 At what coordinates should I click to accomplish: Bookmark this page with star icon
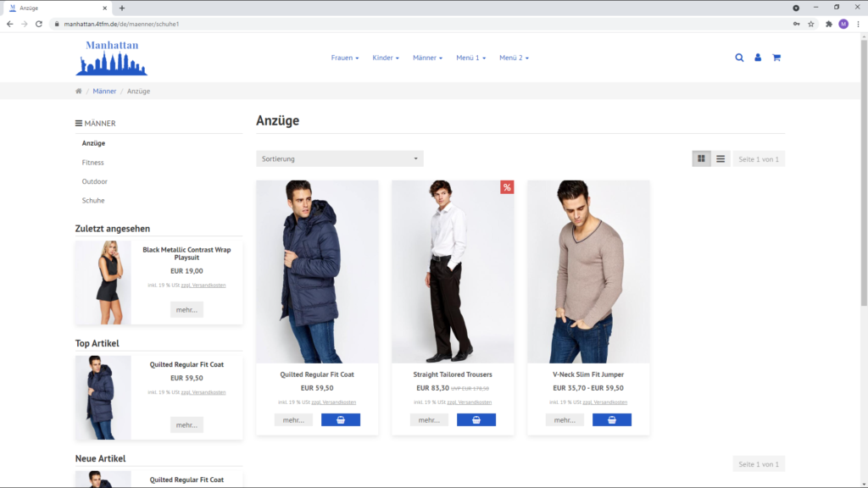click(811, 24)
